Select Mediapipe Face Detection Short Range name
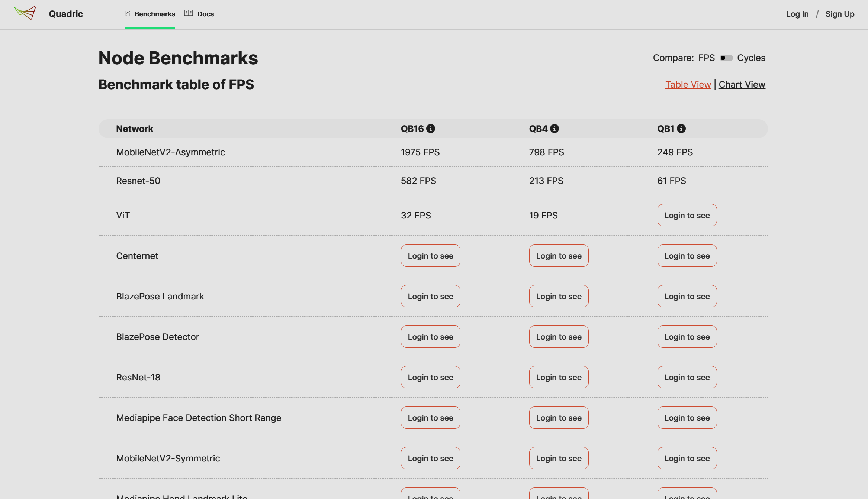Image resolution: width=868 pixels, height=499 pixels. pyautogui.click(x=199, y=418)
